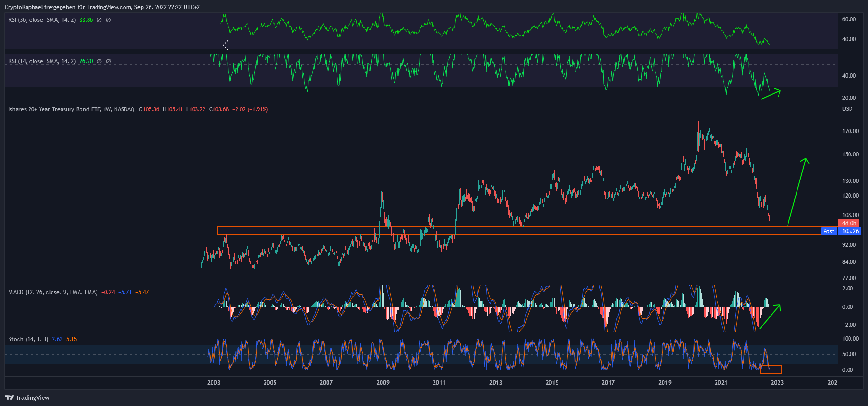Screen dimensions: 868x406
Task: Click the 84.00 price axis label
Action: [849, 262]
